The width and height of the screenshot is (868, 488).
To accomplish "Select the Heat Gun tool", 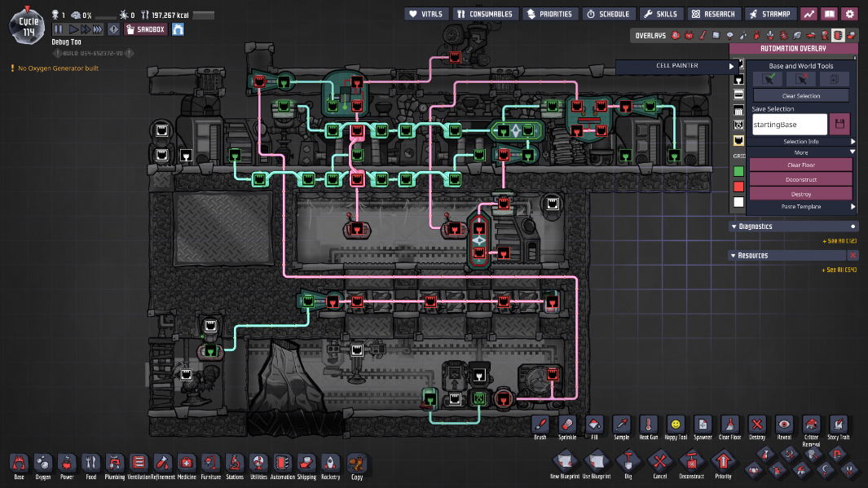I will click(x=648, y=425).
